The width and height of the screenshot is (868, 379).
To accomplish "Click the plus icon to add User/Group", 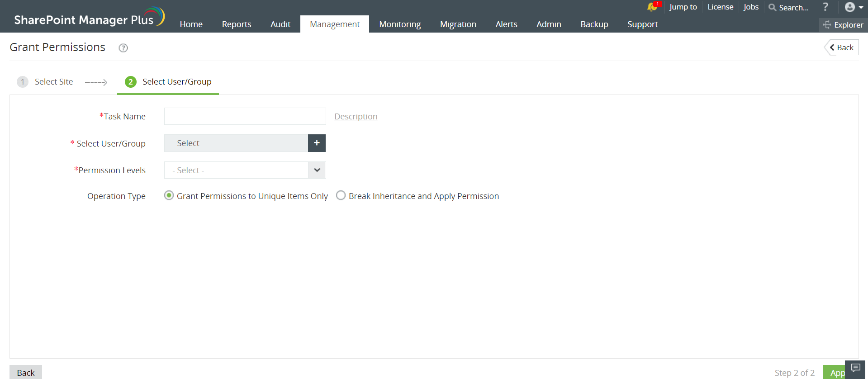I will 317,143.
